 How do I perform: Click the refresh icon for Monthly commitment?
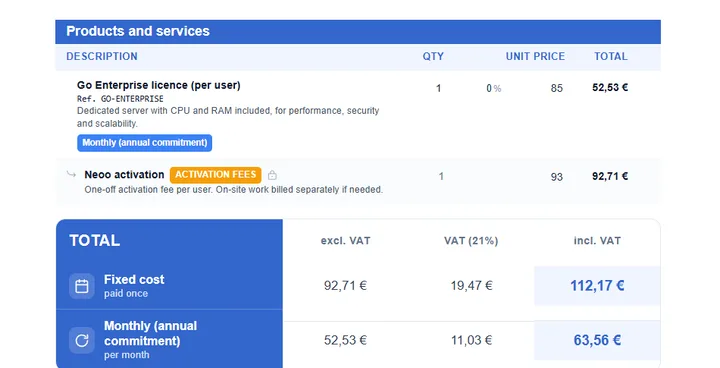coord(82,340)
